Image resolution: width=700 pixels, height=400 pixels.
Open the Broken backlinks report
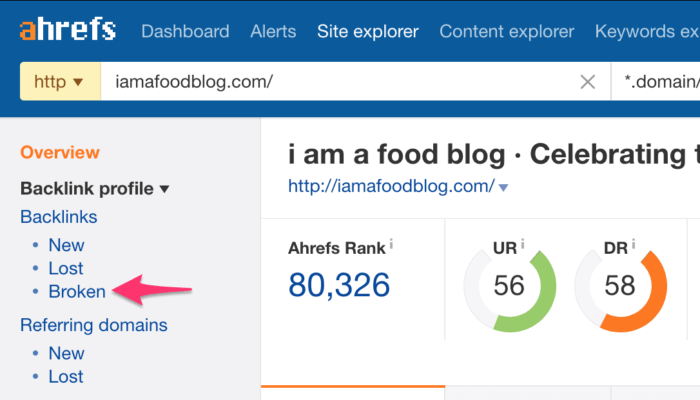77,292
